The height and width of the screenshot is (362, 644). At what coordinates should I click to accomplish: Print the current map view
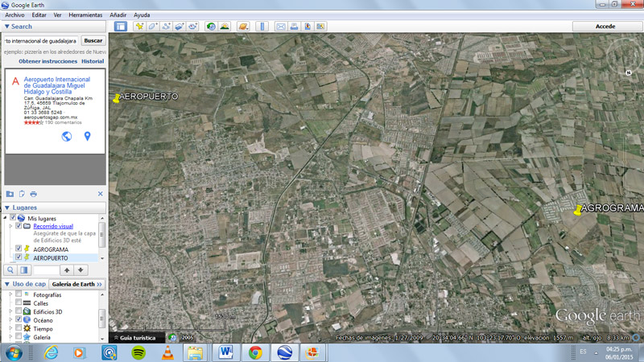pos(294,27)
